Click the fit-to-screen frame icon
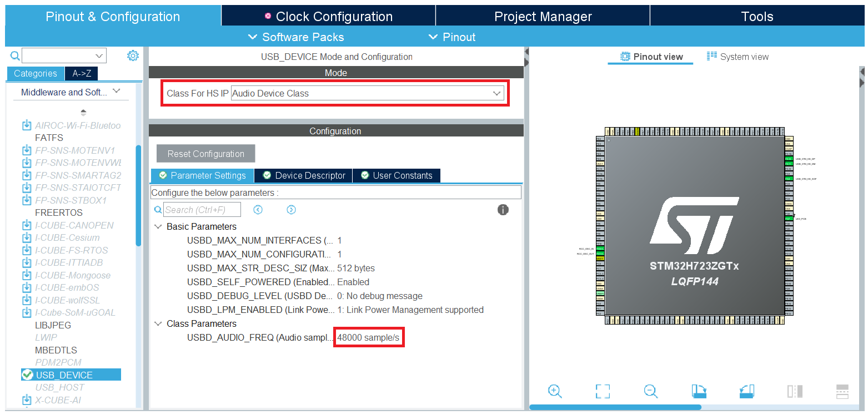Image resolution: width=868 pixels, height=415 pixels. click(603, 391)
